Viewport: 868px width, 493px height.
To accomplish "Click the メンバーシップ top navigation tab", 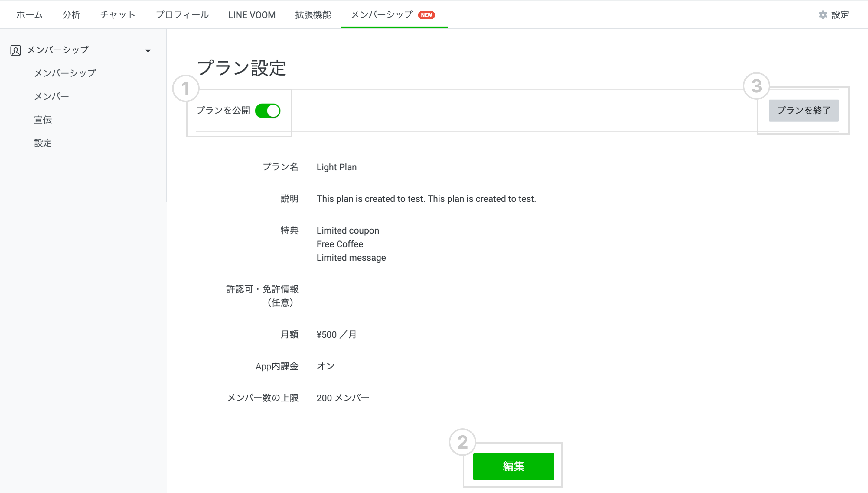I will (381, 15).
